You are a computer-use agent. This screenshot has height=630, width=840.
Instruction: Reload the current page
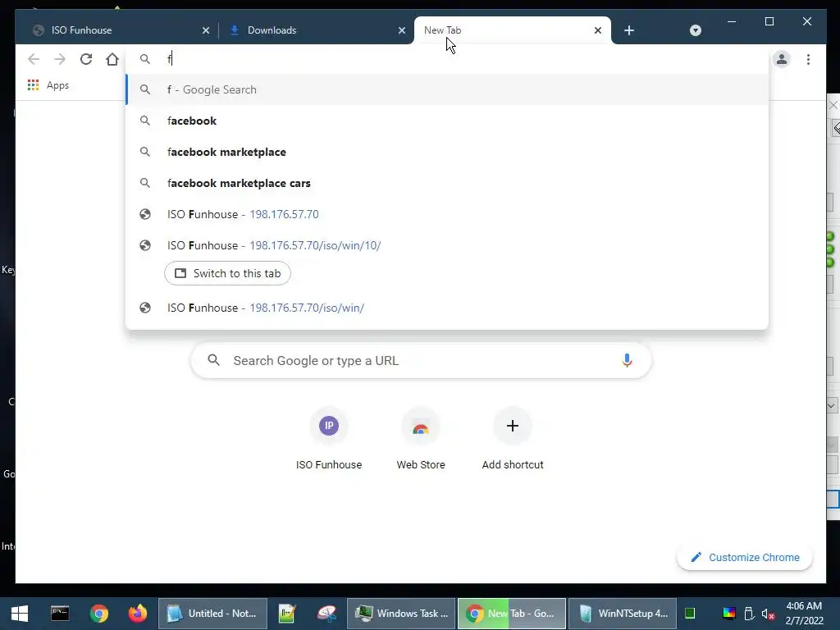point(85,59)
